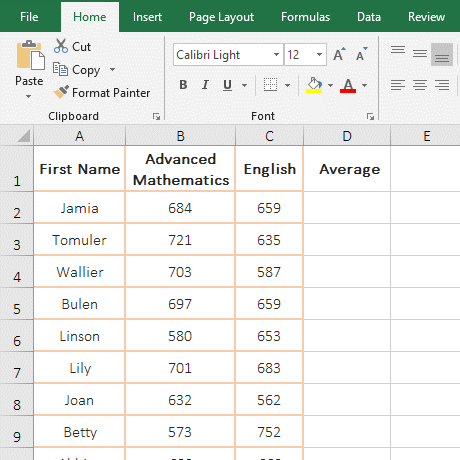Select column A header
Image resolution: width=460 pixels, height=460 pixels.
79,136
